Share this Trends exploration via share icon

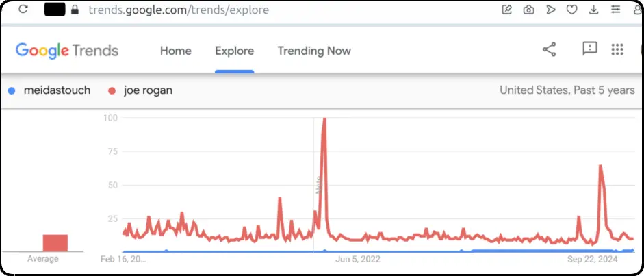[x=549, y=49]
